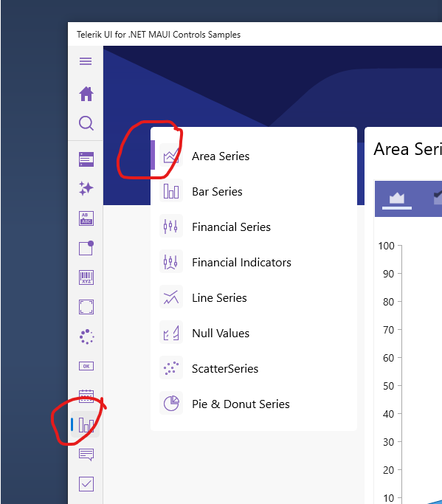Viewport: 442px width, 504px height.
Task: Open the search magnifier icon
Action: 86,123
